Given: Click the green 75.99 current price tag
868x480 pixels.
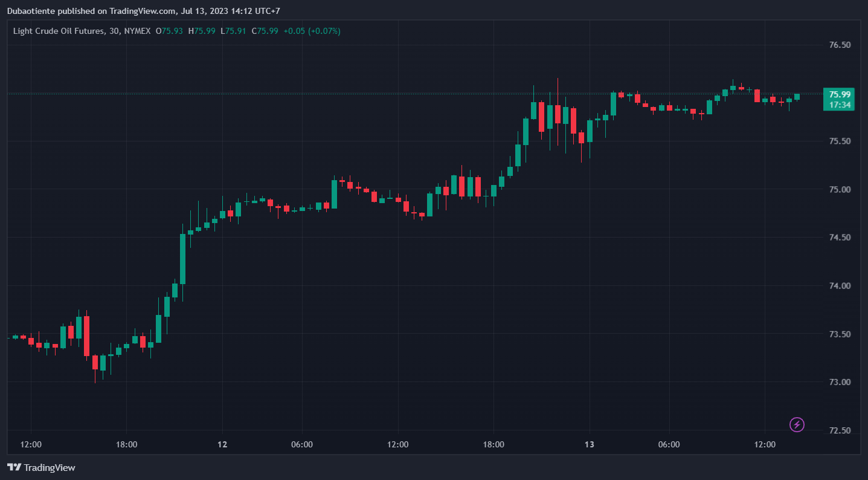Looking at the screenshot, I should pyautogui.click(x=840, y=94).
